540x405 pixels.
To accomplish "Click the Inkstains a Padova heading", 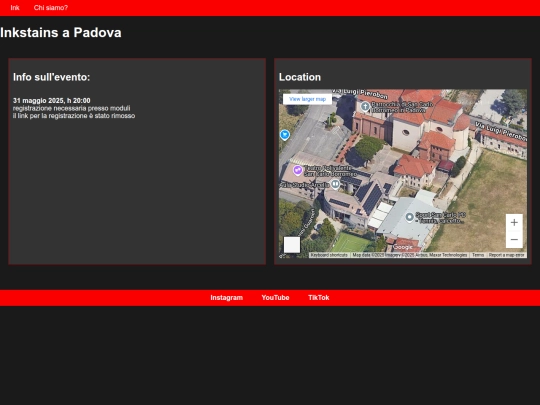I will click(61, 33).
